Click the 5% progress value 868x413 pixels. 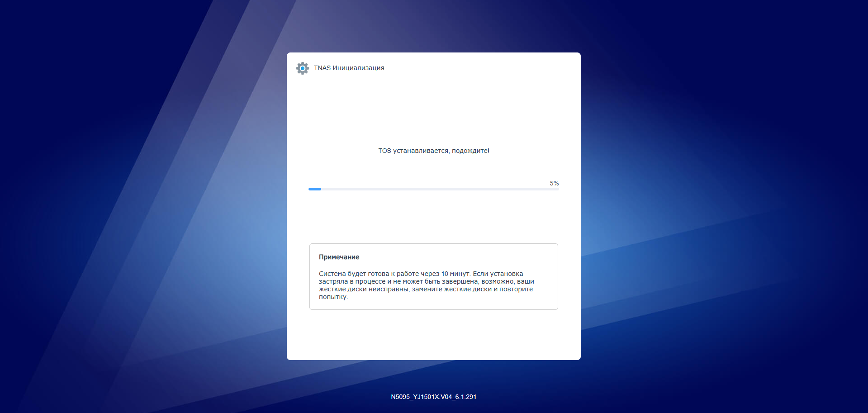pyautogui.click(x=554, y=183)
